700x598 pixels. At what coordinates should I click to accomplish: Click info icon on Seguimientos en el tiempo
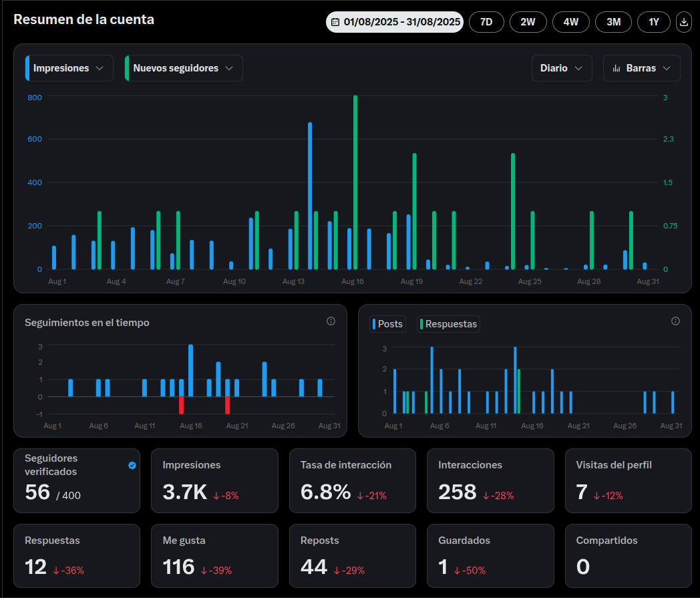[x=331, y=321]
